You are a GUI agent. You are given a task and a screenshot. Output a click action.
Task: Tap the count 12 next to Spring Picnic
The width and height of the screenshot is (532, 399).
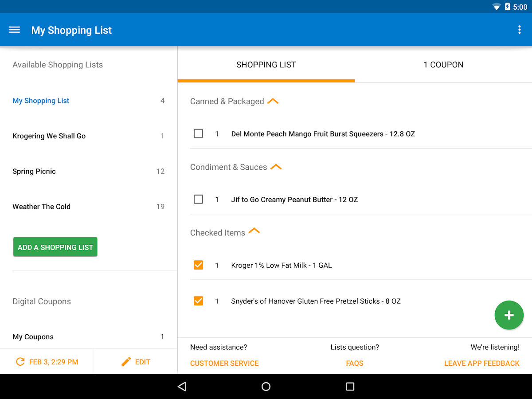tap(160, 171)
